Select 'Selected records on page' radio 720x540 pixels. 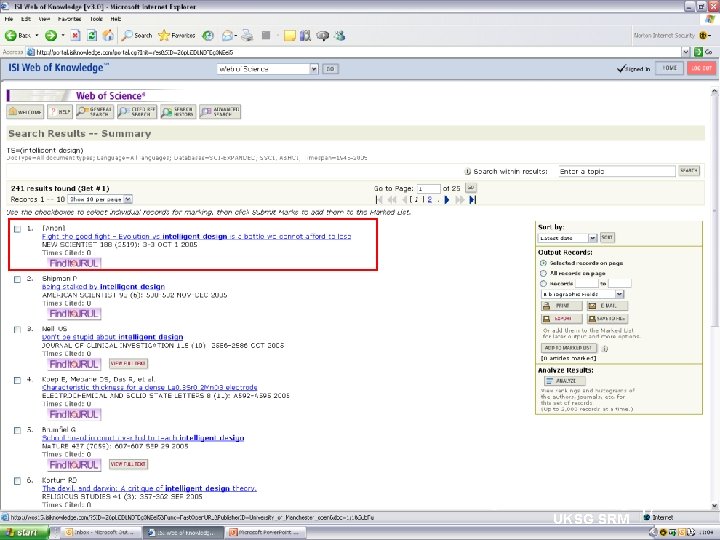[543, 263]
